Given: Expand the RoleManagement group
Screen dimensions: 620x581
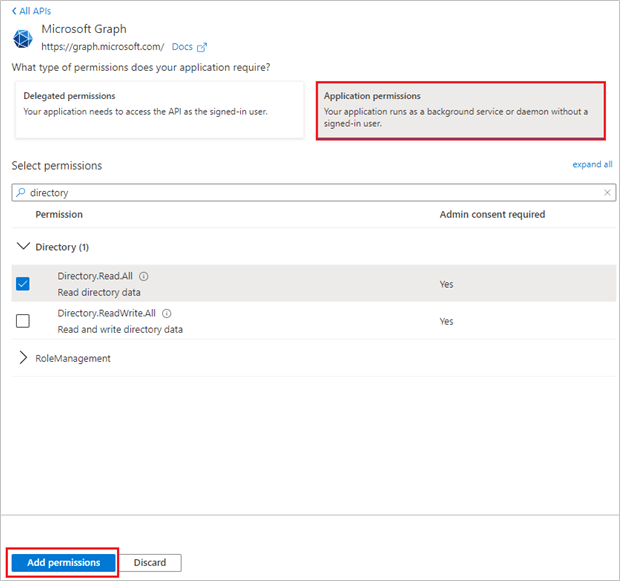Looking at the screenshot, I should [x=23, y=358].
